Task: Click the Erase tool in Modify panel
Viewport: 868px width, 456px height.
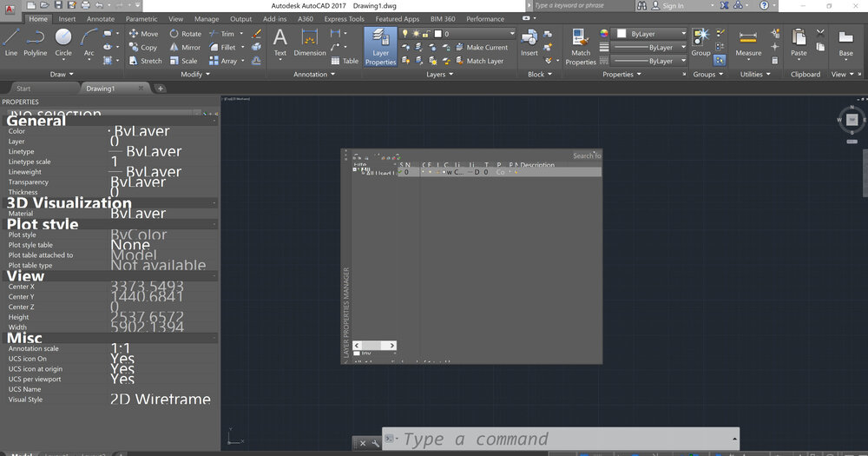Action: [256, 34]
